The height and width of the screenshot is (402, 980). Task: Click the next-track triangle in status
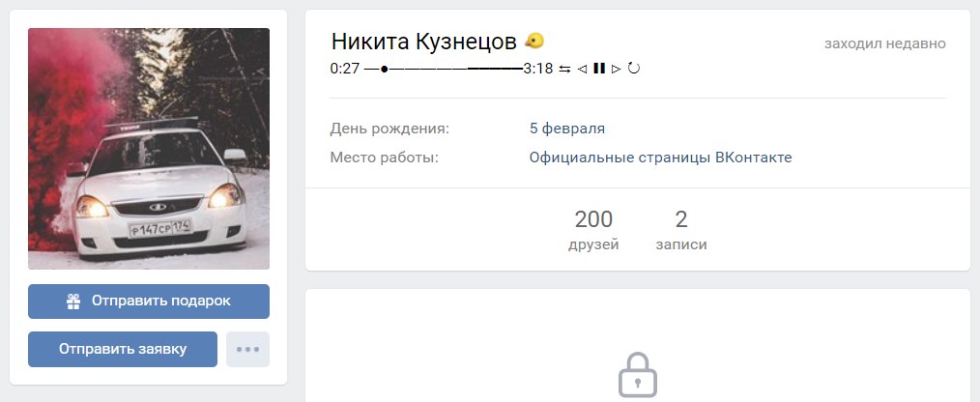pyautogui.click(x=616, y=69)
